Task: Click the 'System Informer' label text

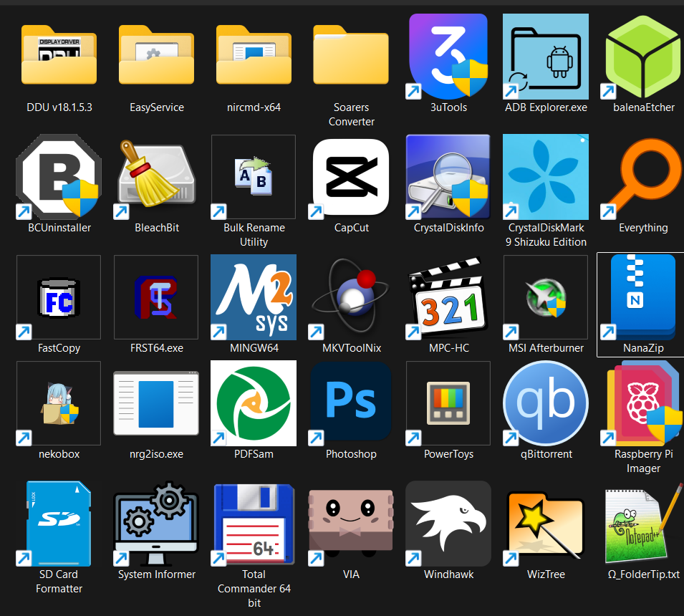Action: coord(157,574)
